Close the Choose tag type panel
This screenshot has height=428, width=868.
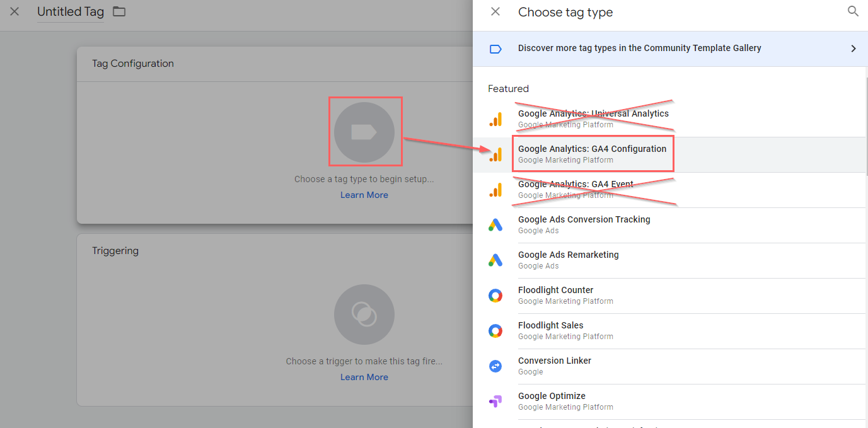[x=495, y=11]
